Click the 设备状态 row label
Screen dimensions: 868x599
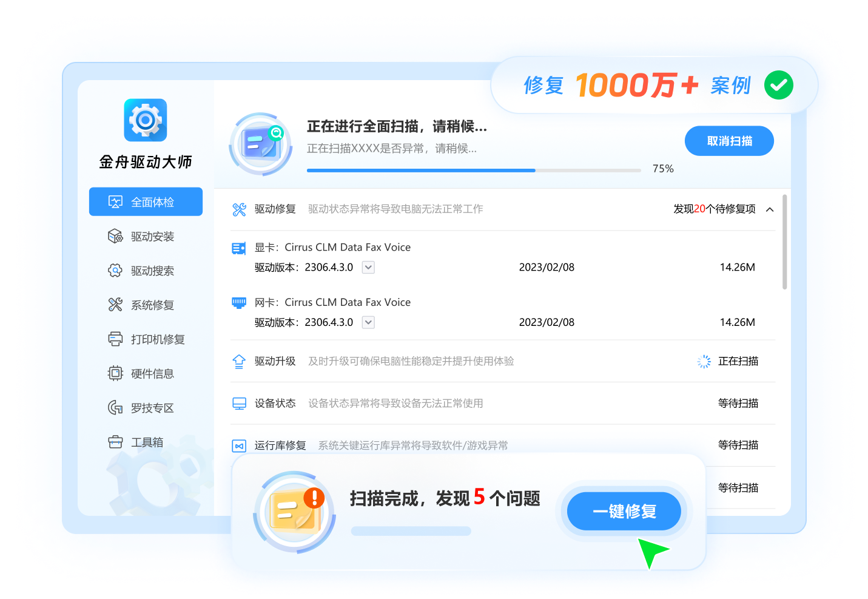[275, 403]
